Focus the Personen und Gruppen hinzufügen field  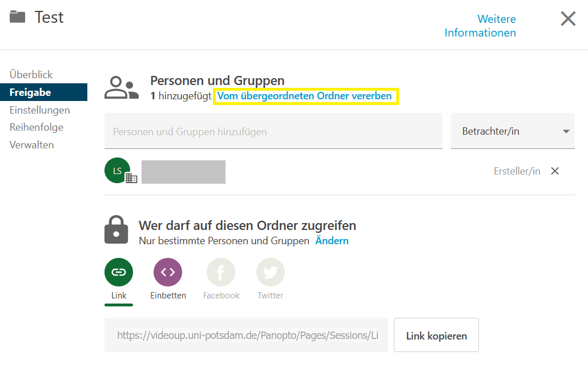point(273,132)
